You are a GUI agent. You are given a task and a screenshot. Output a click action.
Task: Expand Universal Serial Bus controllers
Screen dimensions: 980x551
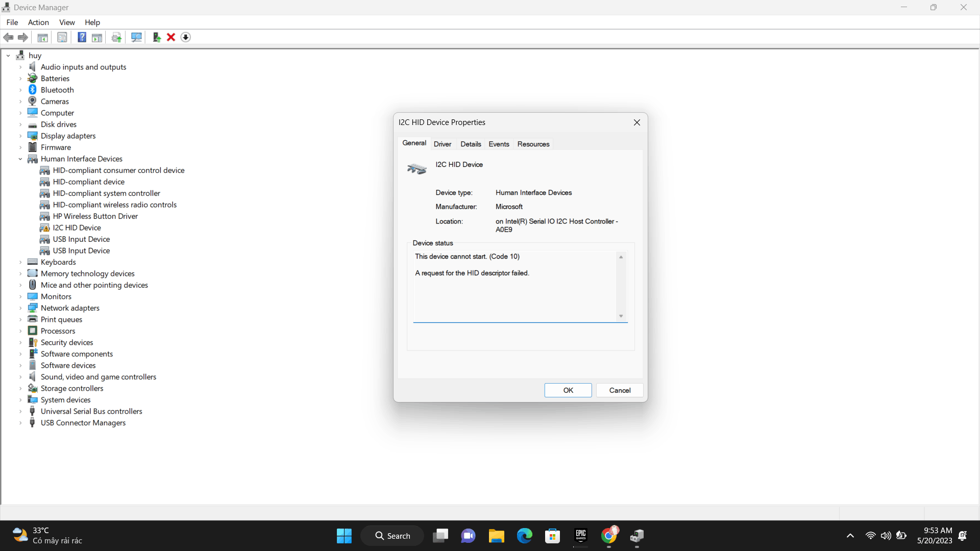point(20,411)
